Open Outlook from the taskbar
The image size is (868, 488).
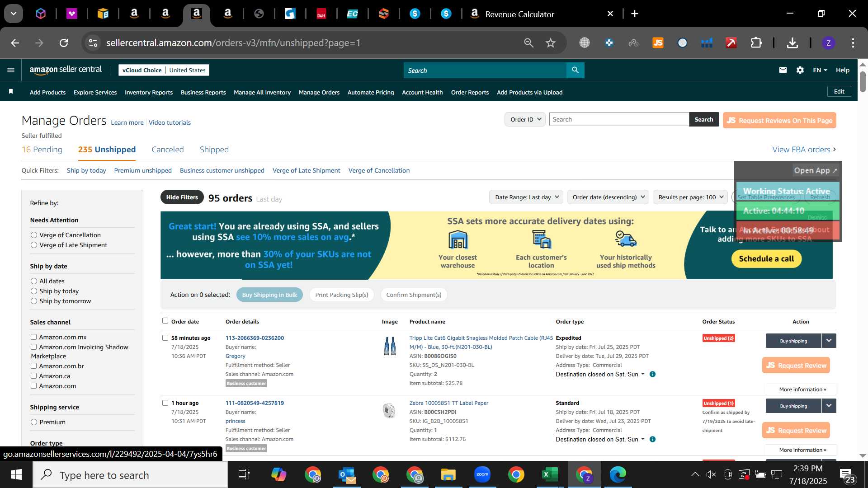click(347, 474)
